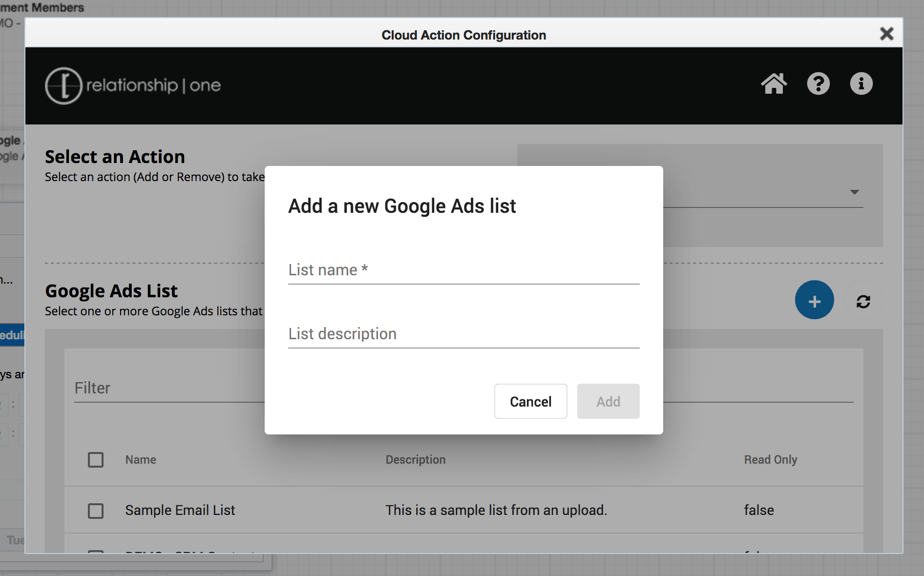The height and width of the screenshot is (576, 924).
Task: Focus the List name field
Action: 463,270
